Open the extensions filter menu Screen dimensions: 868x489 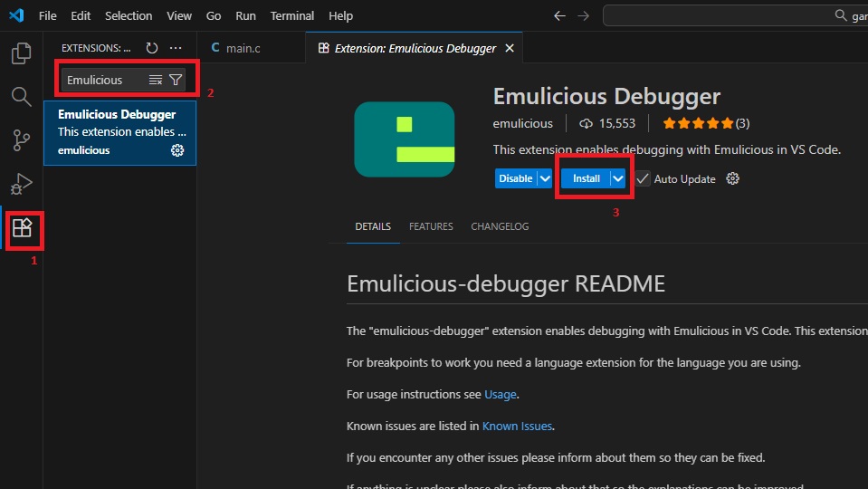pos(176,81)
